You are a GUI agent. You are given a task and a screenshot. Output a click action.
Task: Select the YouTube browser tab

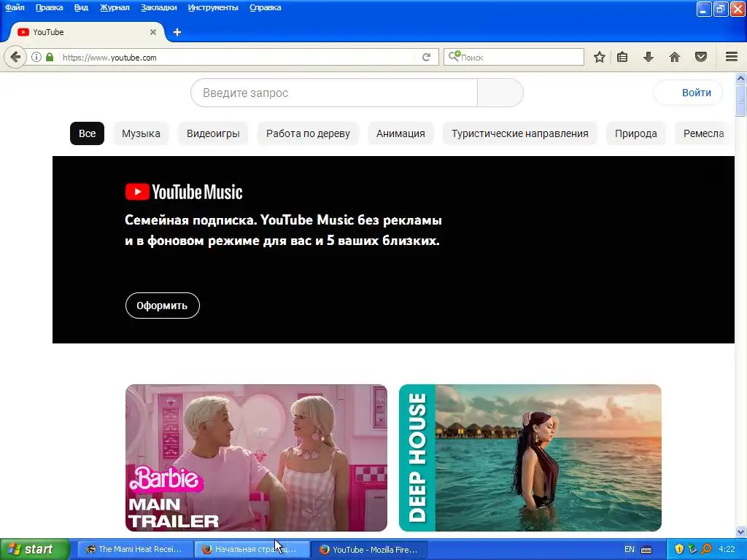[88, 32]
